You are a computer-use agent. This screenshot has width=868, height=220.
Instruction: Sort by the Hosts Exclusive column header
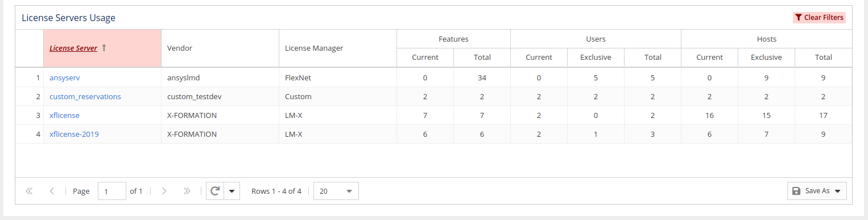tap(766, 57)
